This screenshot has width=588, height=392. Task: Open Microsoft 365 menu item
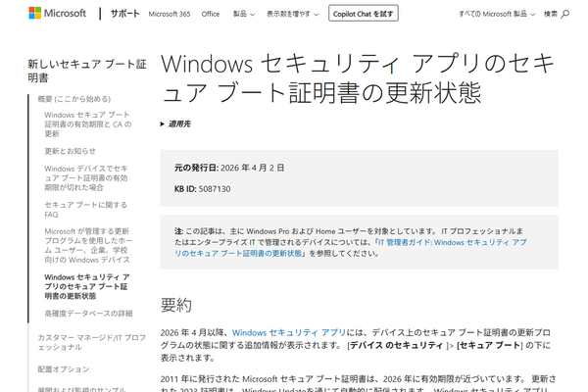tap(170, 15)
